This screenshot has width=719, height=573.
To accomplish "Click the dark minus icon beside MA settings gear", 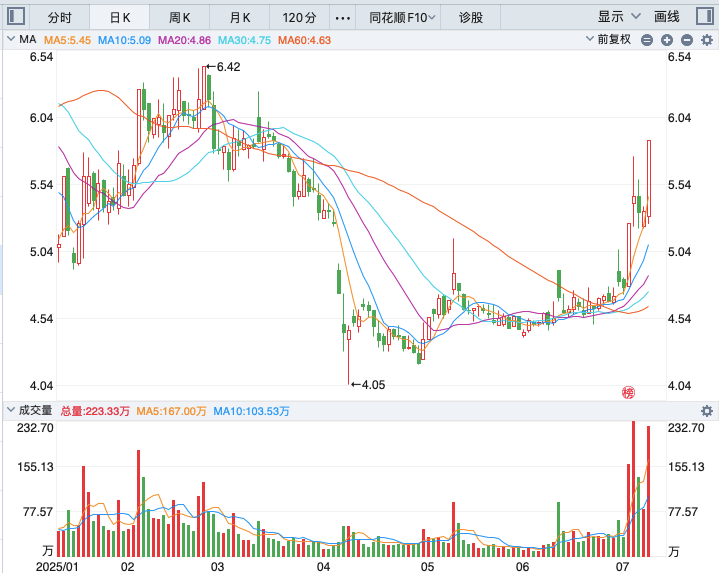I will pos(687,40).
